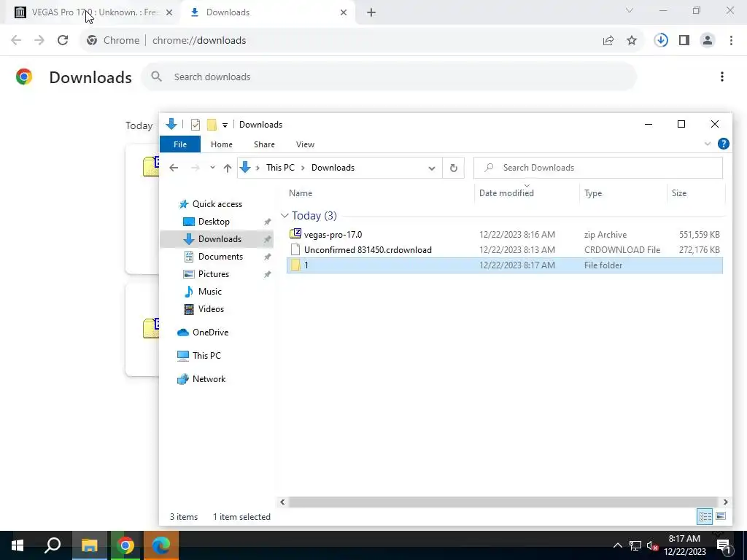The image size is (747, 560).
Task: Click New folder quick access toolbar icon
Action: pyautogui.click(x=212, y=125)
